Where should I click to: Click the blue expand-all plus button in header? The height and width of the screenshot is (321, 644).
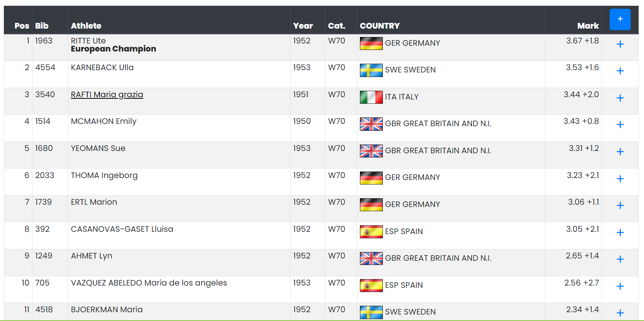[x=620, y=19]
